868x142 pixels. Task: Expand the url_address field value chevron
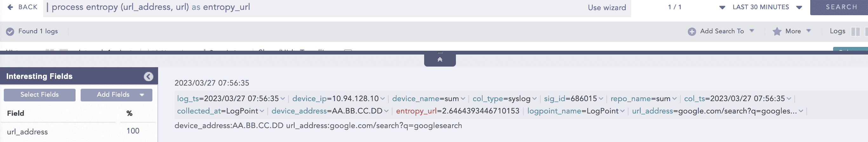pos(801,111)
